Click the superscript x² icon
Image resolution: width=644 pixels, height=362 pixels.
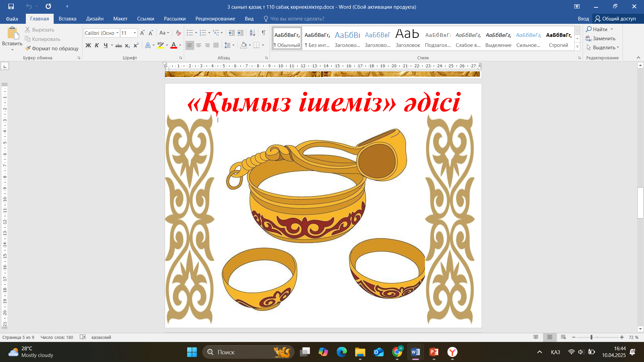point(136,45)
